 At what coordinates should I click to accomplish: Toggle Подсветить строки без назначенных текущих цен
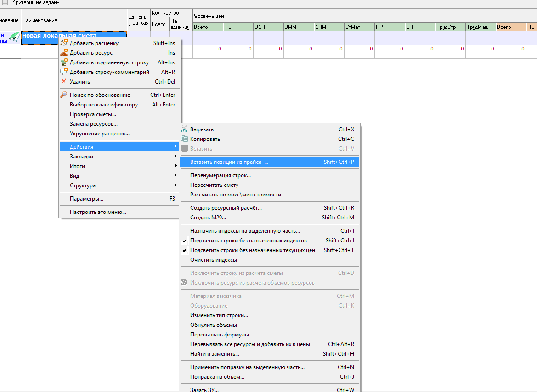click(252, 250)
